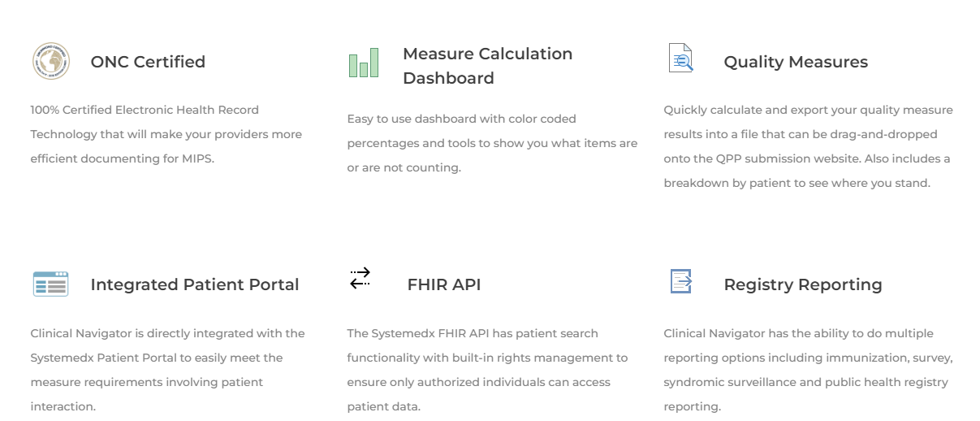
Task: Click the Quality Measures document search icon
Action: pos(680,59)
